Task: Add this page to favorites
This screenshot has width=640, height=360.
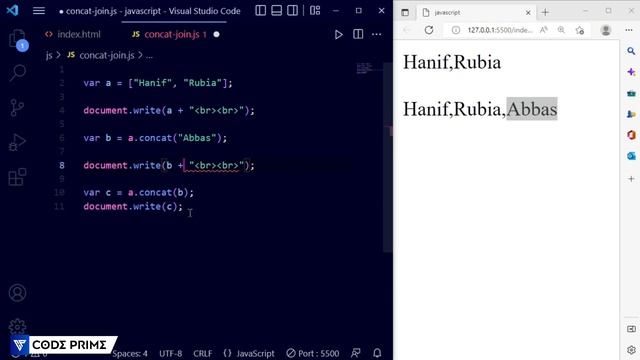Action: pyautogui.click(x=580, y=30)
